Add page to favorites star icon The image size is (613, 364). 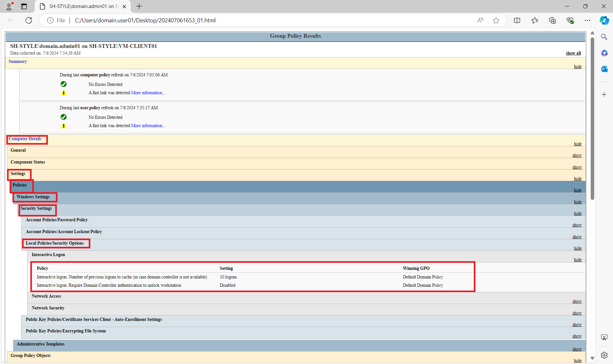pos(496,20)
